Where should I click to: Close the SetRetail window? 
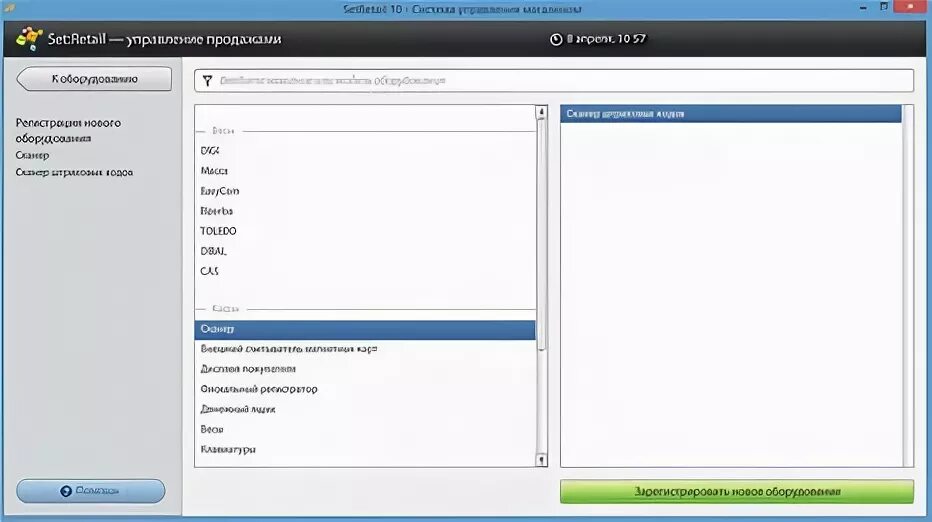(x=911, y=7)
